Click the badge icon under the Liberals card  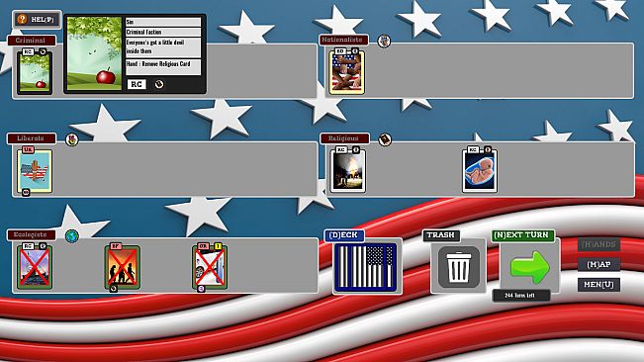[26, 192]
